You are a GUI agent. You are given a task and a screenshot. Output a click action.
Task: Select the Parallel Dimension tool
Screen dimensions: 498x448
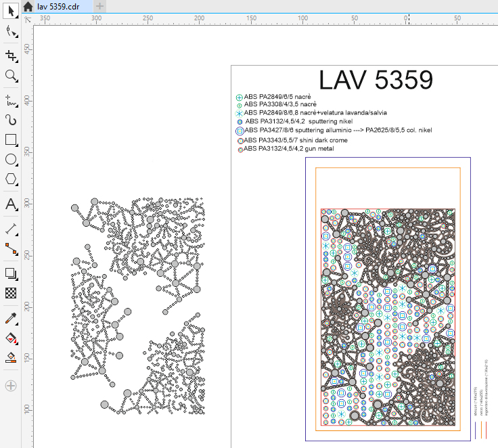(11, 229)
